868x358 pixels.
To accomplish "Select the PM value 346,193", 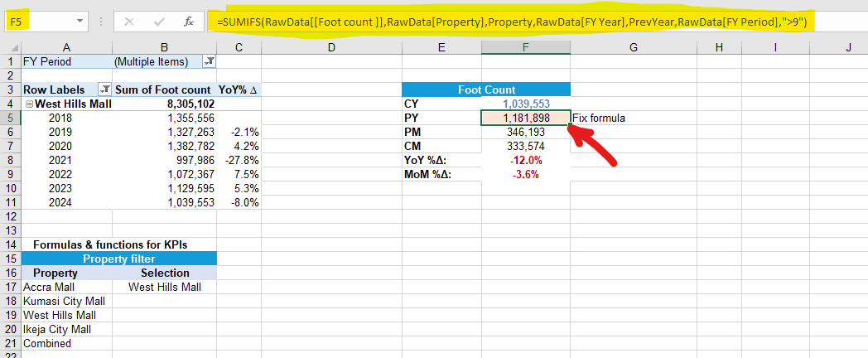I will click(x=525, y=132).
